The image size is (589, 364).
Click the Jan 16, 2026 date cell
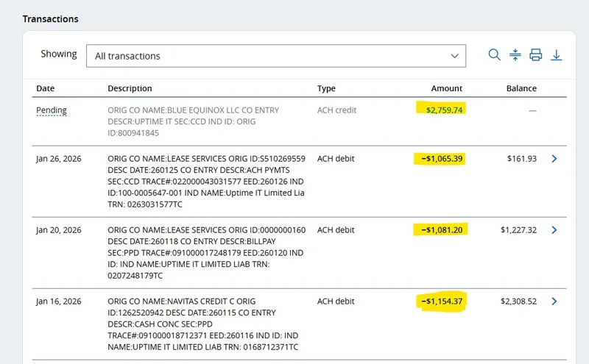tap(59, 301)
